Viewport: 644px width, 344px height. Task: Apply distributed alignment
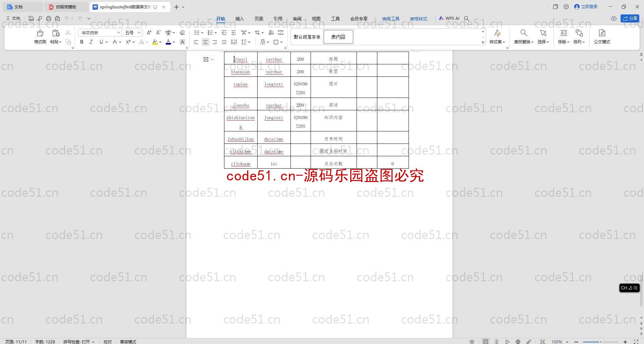pyautogui.click(x=233, y=42)
